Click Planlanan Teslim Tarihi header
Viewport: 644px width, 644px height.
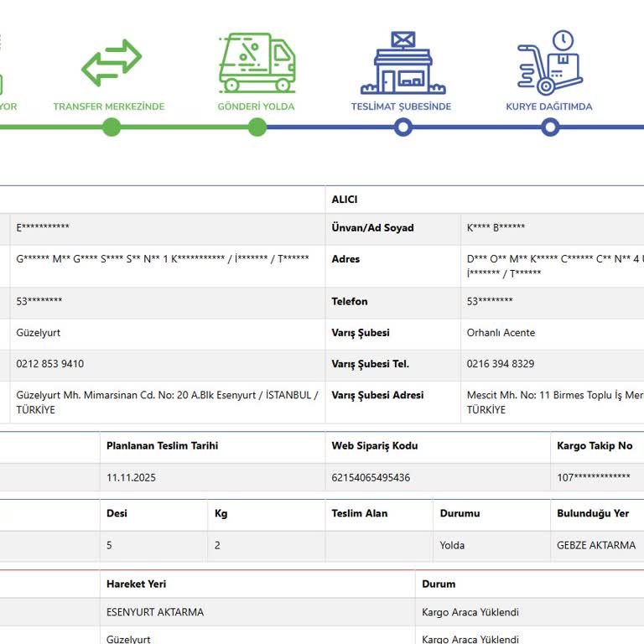click(x=162, y=446)
